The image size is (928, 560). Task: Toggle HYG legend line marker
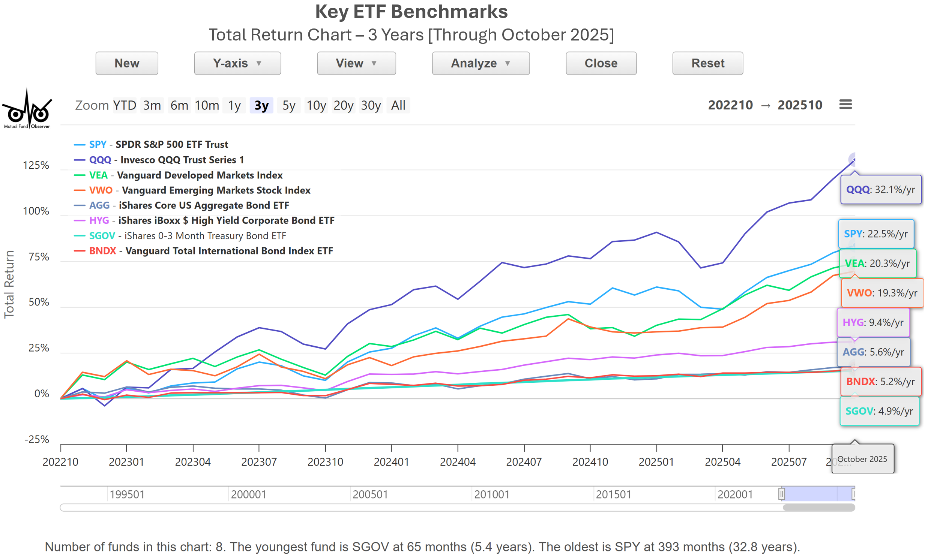[x=80, y=220]
